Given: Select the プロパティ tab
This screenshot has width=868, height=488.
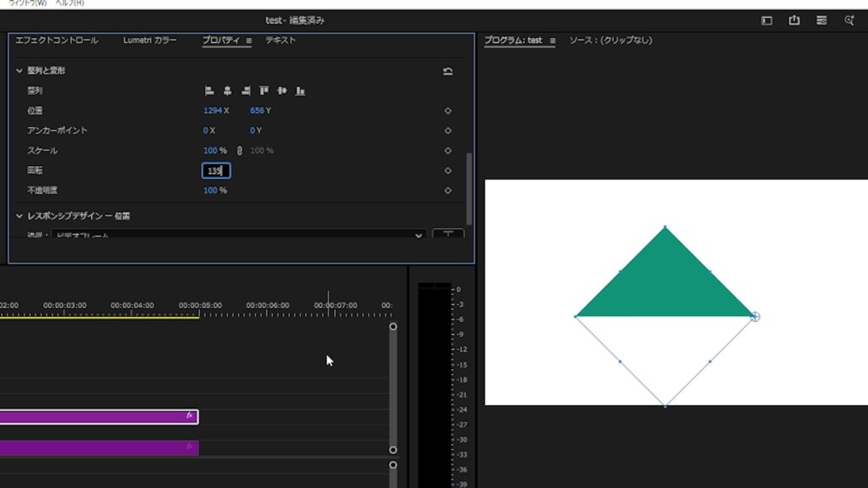Looking at the screenshot, I should [221, 41].
